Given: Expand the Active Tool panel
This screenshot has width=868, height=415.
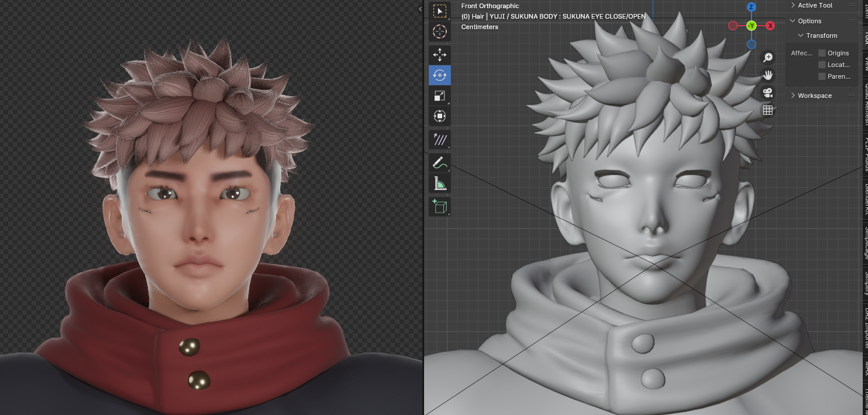Looking at the screenshot, I should pyautogui.click(x=793, y=5).
